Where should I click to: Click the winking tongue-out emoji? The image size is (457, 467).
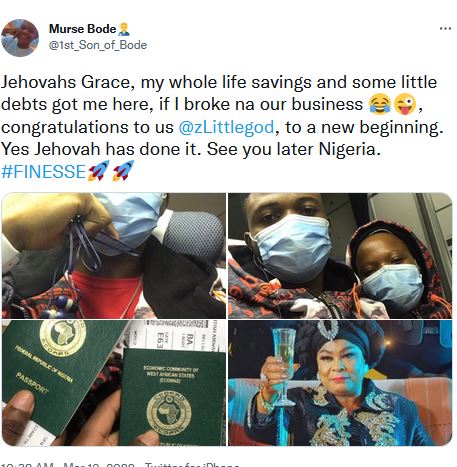click(405, 104)
